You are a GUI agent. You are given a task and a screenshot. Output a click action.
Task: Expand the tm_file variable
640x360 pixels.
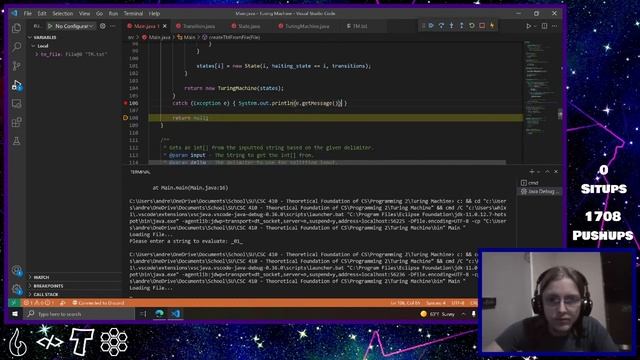(x=37, y=54)
